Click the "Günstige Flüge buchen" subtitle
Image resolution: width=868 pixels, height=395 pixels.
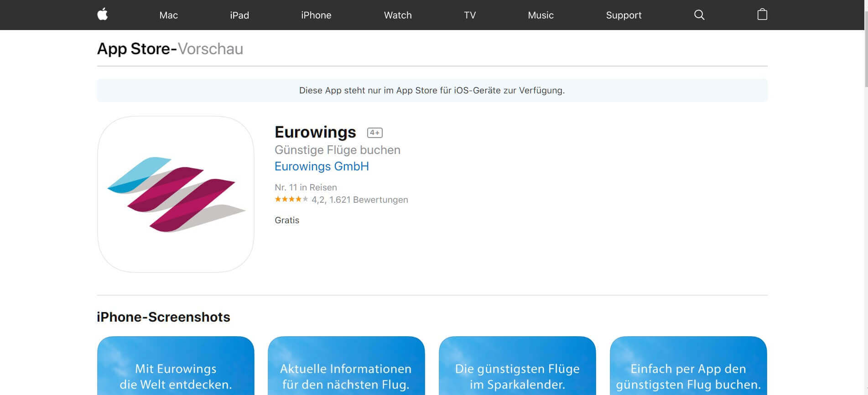tap(338, 150)
